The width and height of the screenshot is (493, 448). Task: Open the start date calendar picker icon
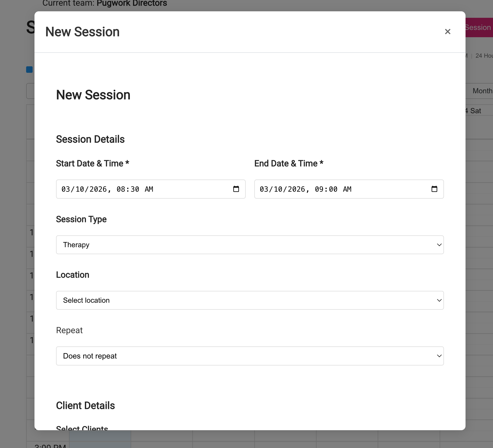click(236, 189)
